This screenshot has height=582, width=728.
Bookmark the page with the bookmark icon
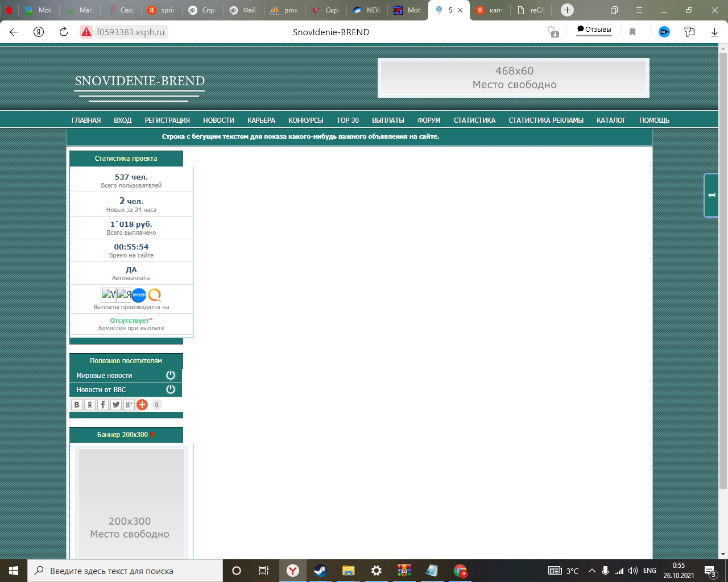tap(632, 32)
